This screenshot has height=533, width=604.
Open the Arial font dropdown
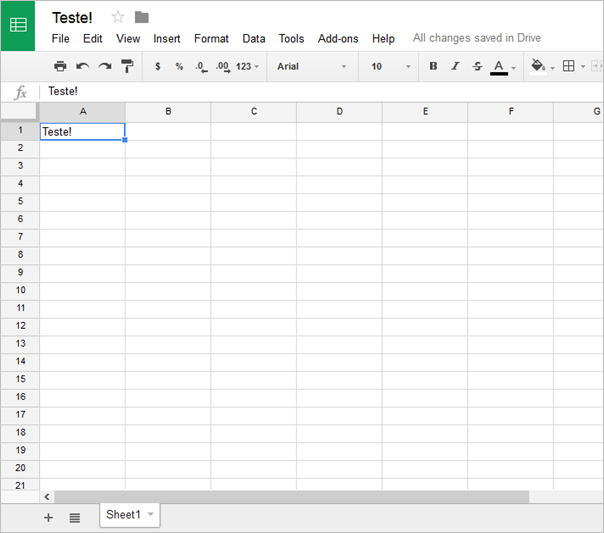click(312, 66)
